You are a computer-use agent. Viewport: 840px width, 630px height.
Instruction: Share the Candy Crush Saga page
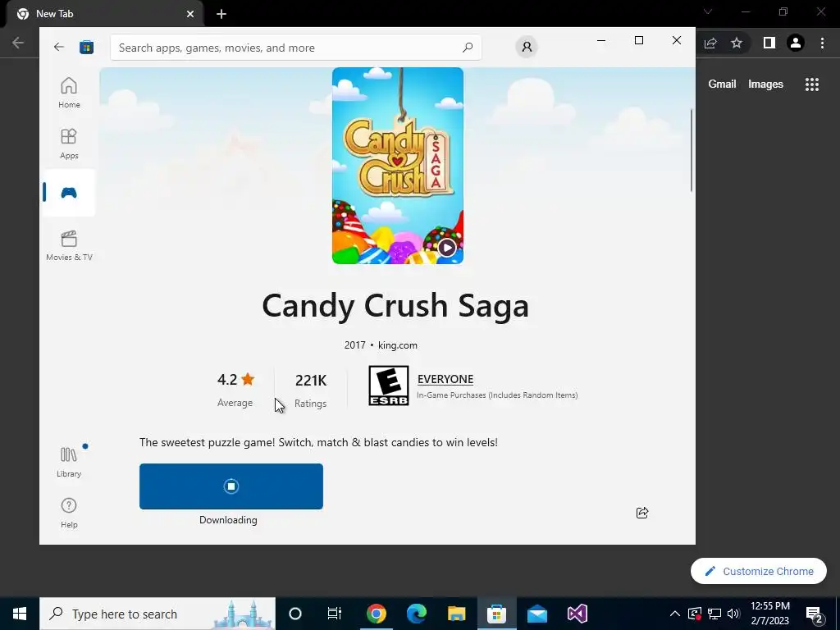click(x=641, y=513)
